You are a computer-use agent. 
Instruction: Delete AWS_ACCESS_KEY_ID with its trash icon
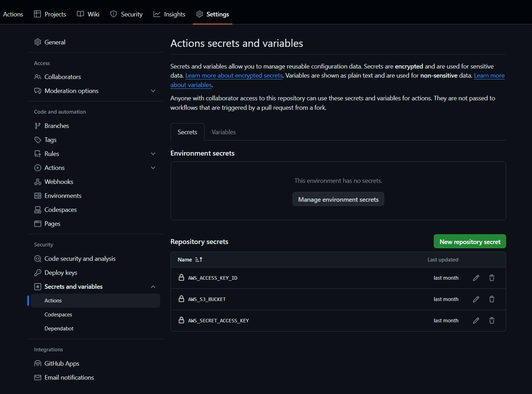(x=492, y=278)
